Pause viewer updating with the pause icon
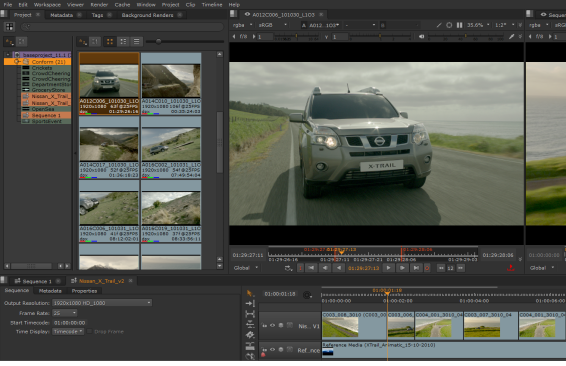Viewport: 566px width, 366px height. 459,25
